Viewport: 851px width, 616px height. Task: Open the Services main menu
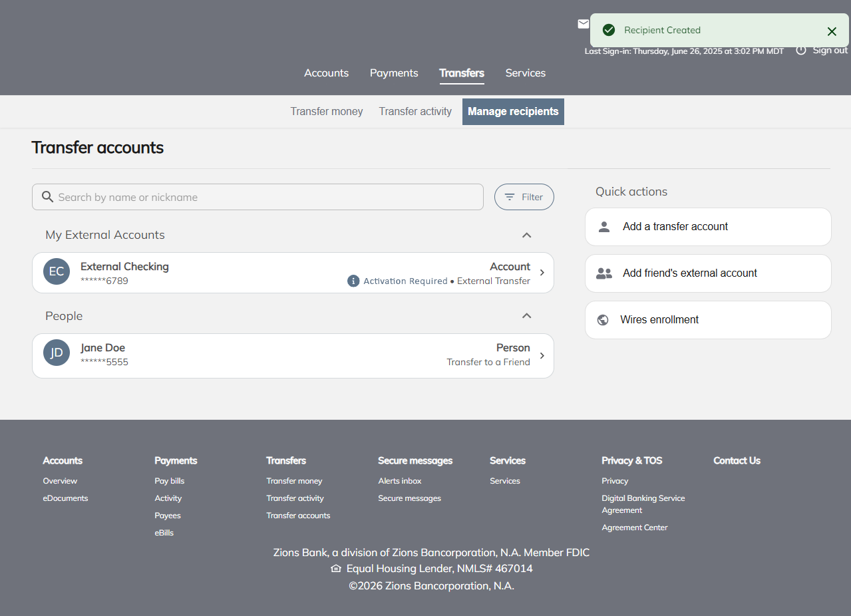(x=526, y=73)
